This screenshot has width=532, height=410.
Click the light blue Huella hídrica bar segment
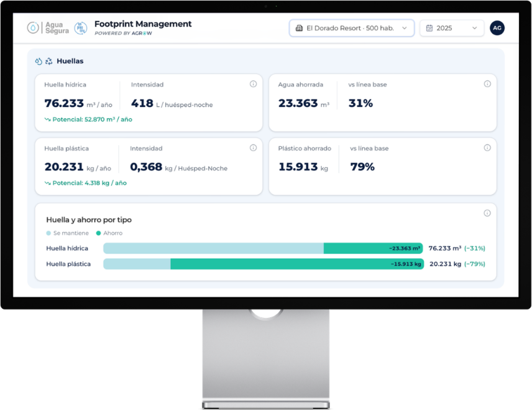pyautogui.click(x=213, y=249)
